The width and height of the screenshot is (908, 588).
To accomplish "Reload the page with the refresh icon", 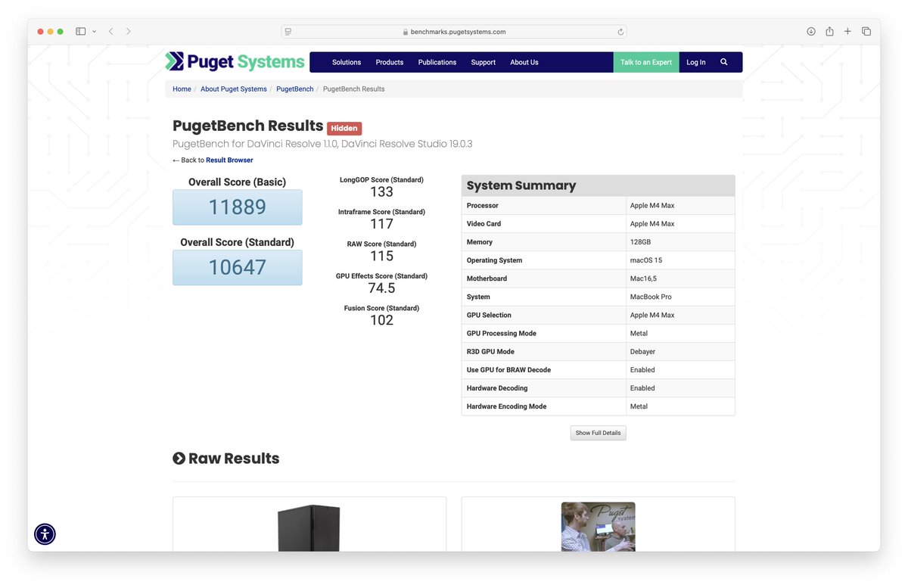I will pos(620,32).
